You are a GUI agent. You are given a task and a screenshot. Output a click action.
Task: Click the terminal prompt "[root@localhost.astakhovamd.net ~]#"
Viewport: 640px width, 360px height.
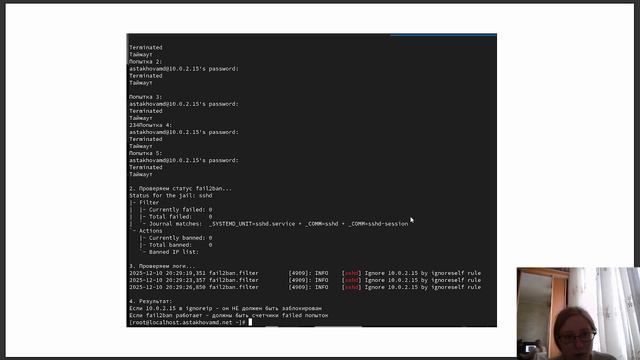click(x=187, y=322)
